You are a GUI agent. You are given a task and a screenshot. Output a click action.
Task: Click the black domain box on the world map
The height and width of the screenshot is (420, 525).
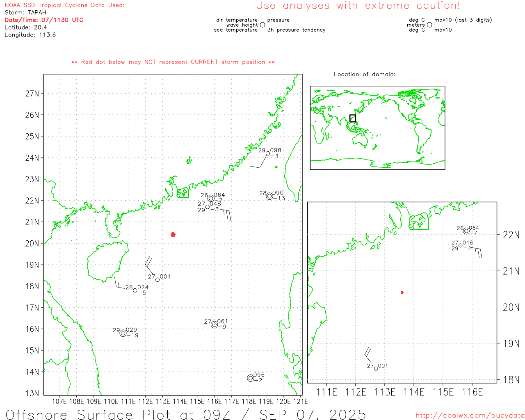click(x=353, y=118)
